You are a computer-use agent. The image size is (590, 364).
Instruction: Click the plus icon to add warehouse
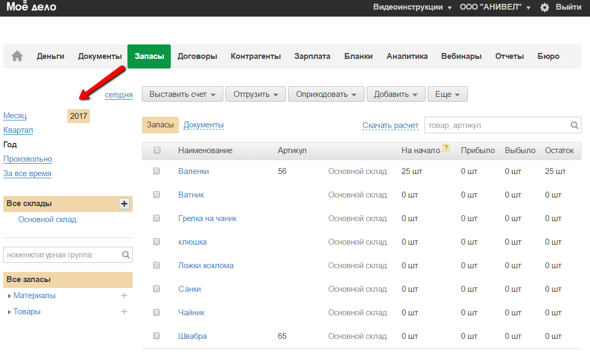point(124,203)
